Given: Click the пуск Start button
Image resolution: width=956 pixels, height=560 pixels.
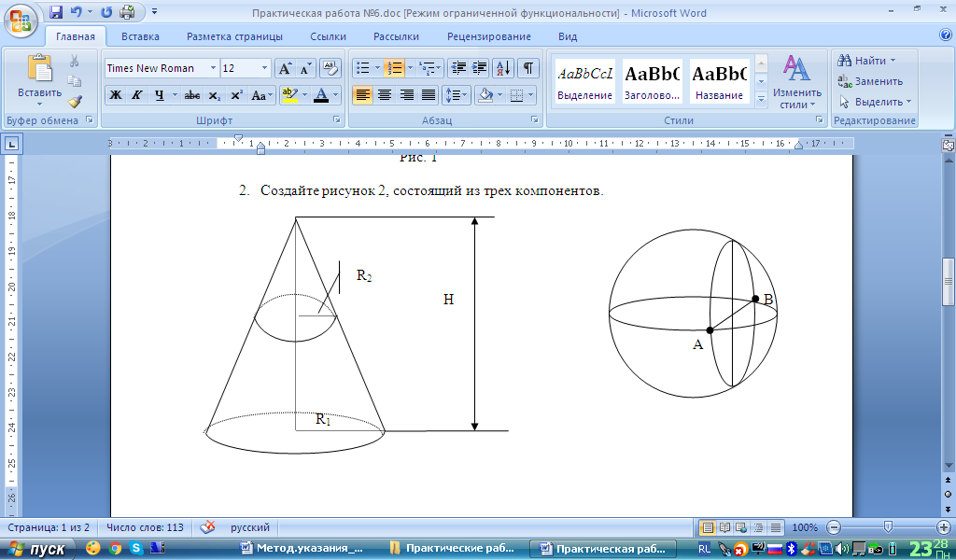Looking at the screenshot, I should point(36,549).
